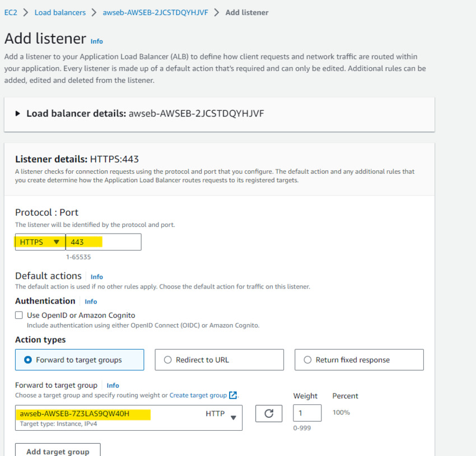The image size is (476, 456).
Task: Open Info beside Default actions
Action: 96,276
